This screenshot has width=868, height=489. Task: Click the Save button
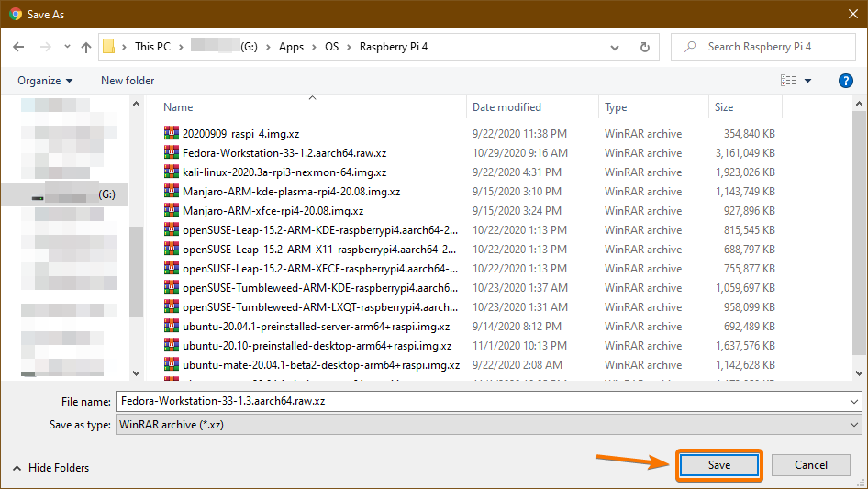[x=719, y=465]
